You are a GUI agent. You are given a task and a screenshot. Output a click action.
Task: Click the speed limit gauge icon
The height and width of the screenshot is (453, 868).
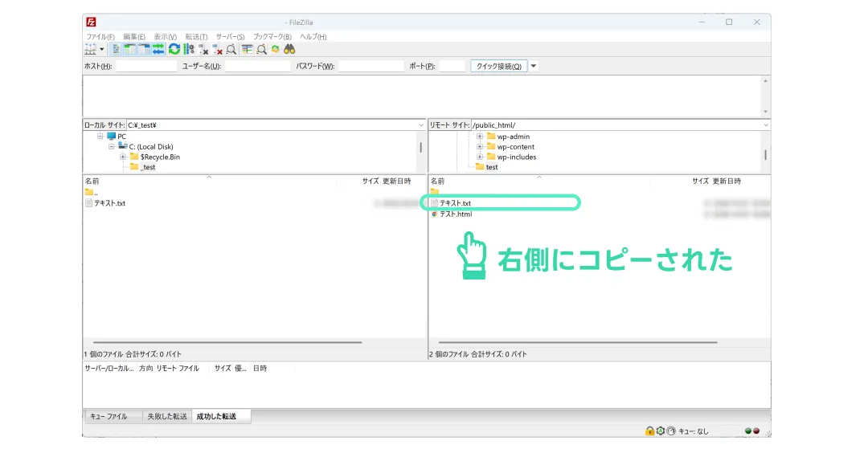point(671,431)
